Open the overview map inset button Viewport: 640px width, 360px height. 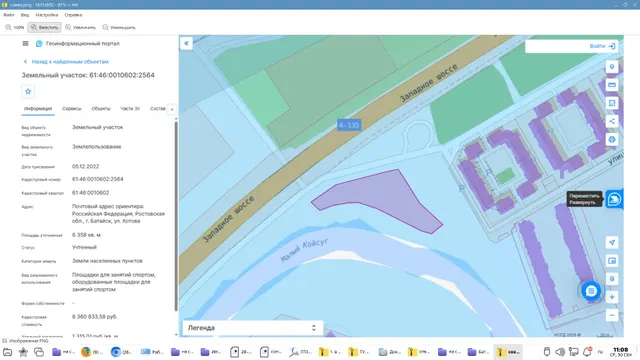pyautogui.click(x=612, y=261)
